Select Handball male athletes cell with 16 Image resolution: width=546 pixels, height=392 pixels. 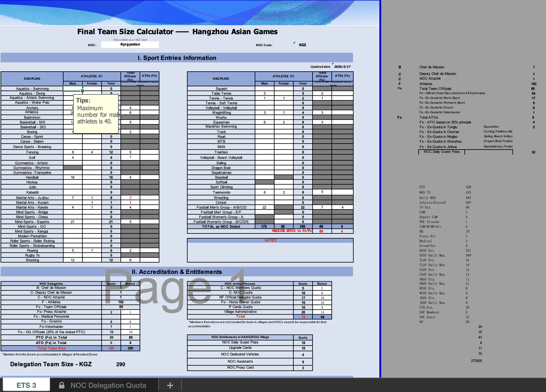point(73,177)
